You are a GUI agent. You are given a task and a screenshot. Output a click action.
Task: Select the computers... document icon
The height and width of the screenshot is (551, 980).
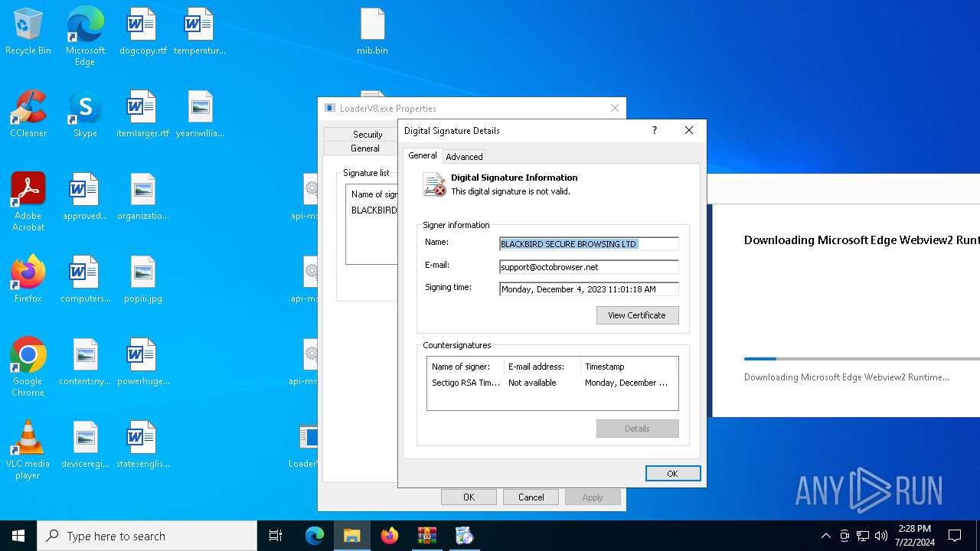pyautogui.click(x=85, y=279)
